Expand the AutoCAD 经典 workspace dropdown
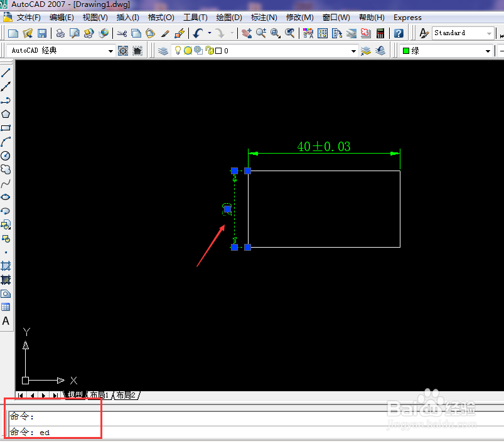 [x=110, y=51]
